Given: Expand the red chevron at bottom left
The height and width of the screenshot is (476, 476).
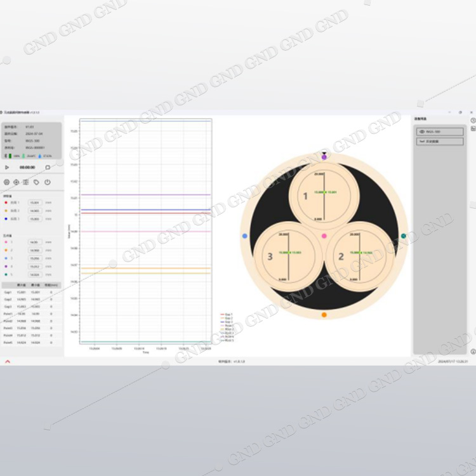Looking at the screenshot, I should (8, 361).
